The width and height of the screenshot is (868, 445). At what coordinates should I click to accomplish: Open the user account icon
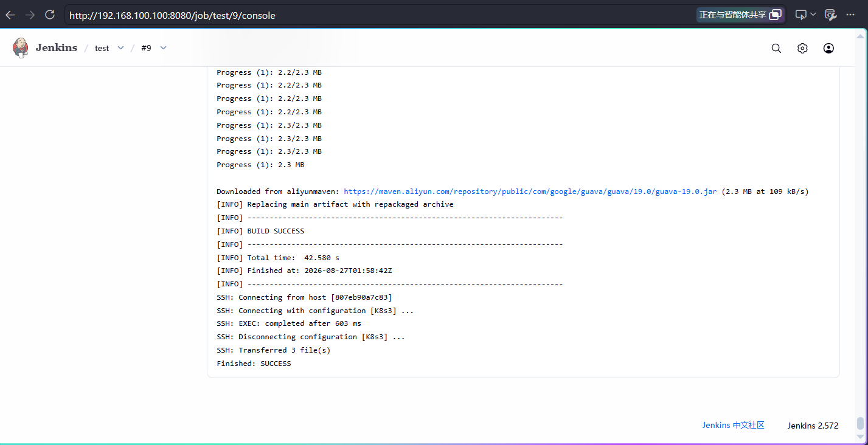(x=828, y=48)
